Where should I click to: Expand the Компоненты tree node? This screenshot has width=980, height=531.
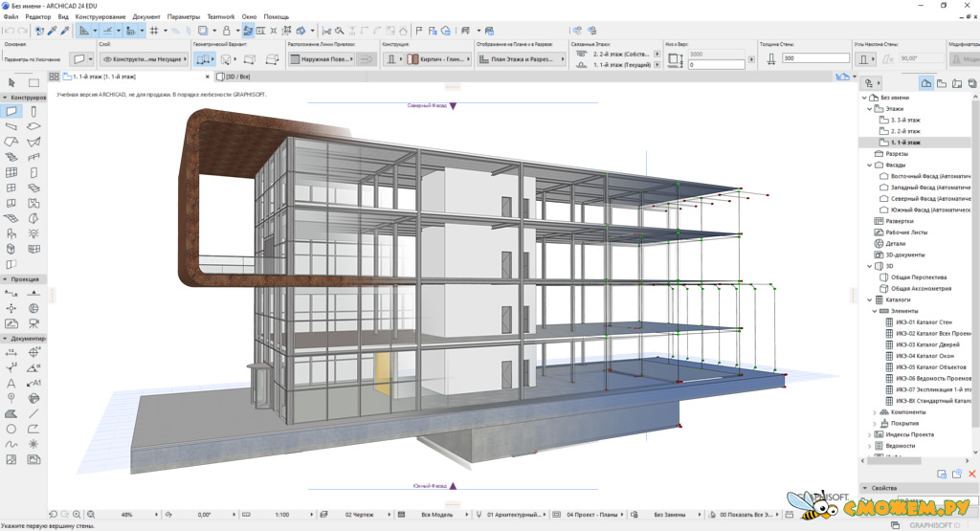pyautogui.click(x=875, y=412)
